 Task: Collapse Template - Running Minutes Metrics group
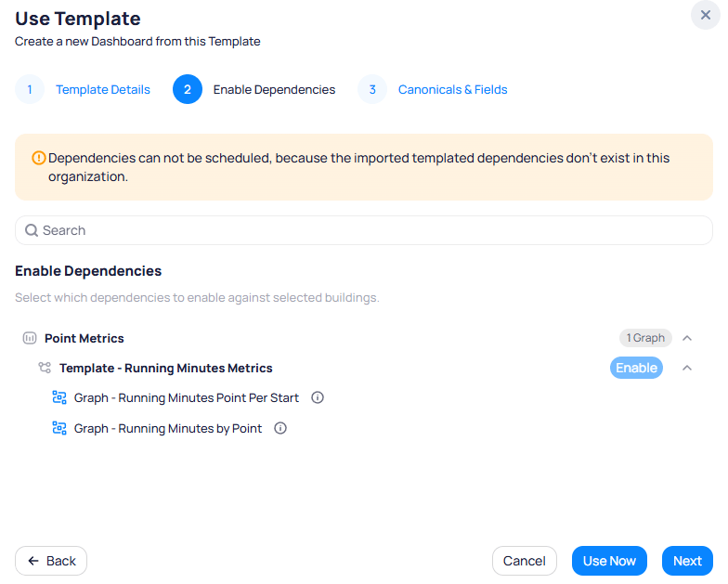(687, 368)
